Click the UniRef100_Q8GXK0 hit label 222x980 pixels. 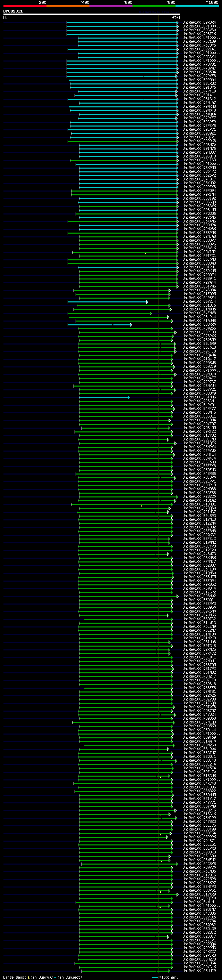pos(199,324)
